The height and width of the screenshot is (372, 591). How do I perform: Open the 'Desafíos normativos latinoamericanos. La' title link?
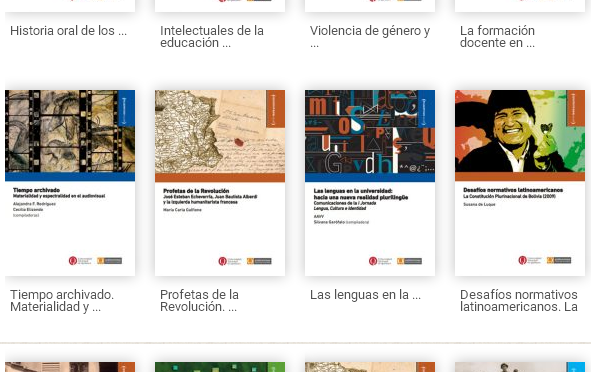(519, 300)
